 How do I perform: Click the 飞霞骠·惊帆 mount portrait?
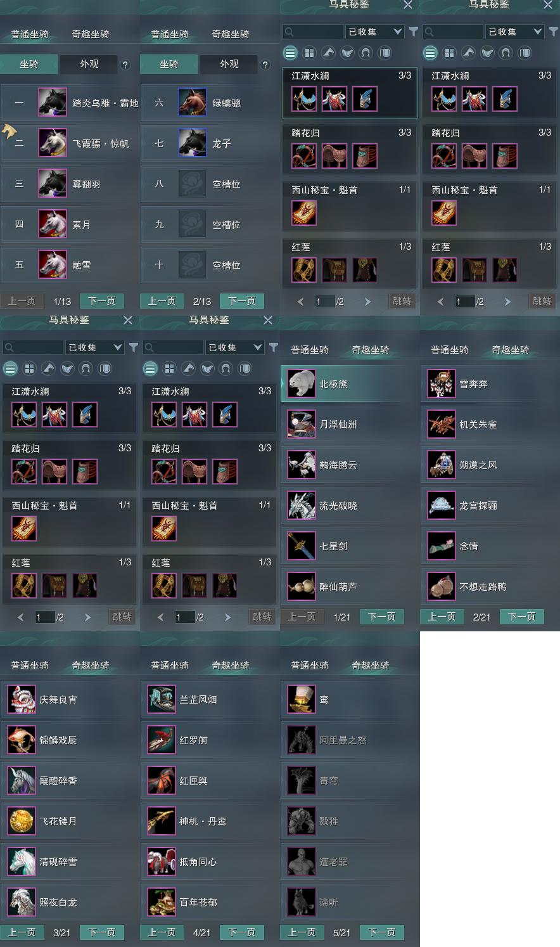(x=53, y=143)
